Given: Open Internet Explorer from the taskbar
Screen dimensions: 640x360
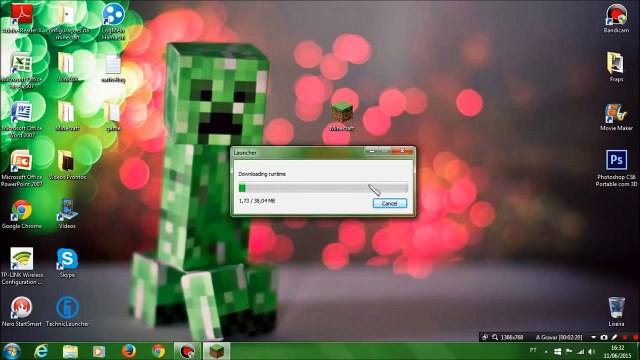Looking at the screenshot, I should 41,351.
